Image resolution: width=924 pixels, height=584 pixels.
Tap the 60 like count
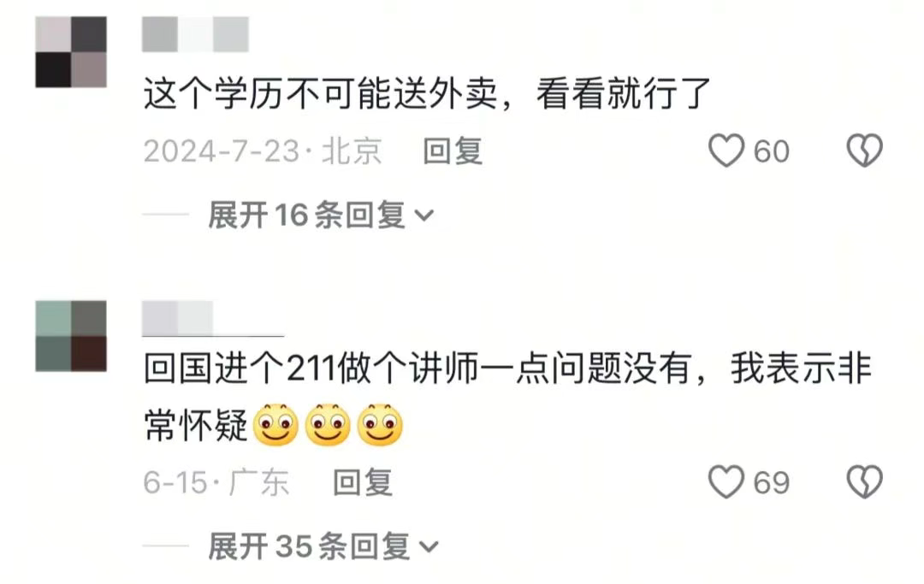772,151
